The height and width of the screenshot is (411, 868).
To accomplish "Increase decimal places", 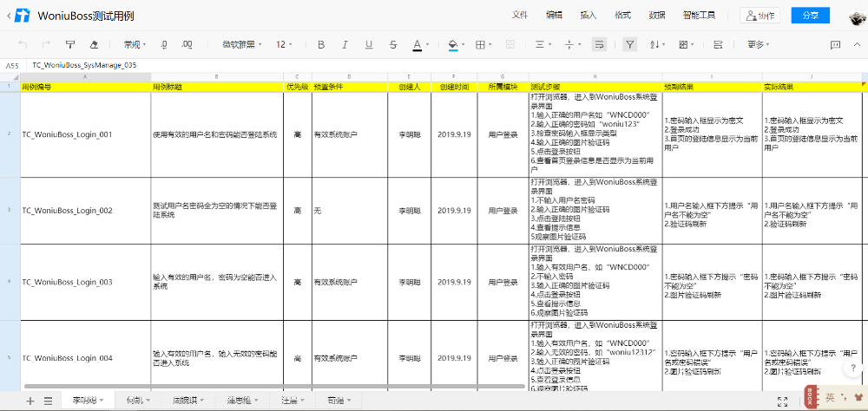I will (187, 45).
